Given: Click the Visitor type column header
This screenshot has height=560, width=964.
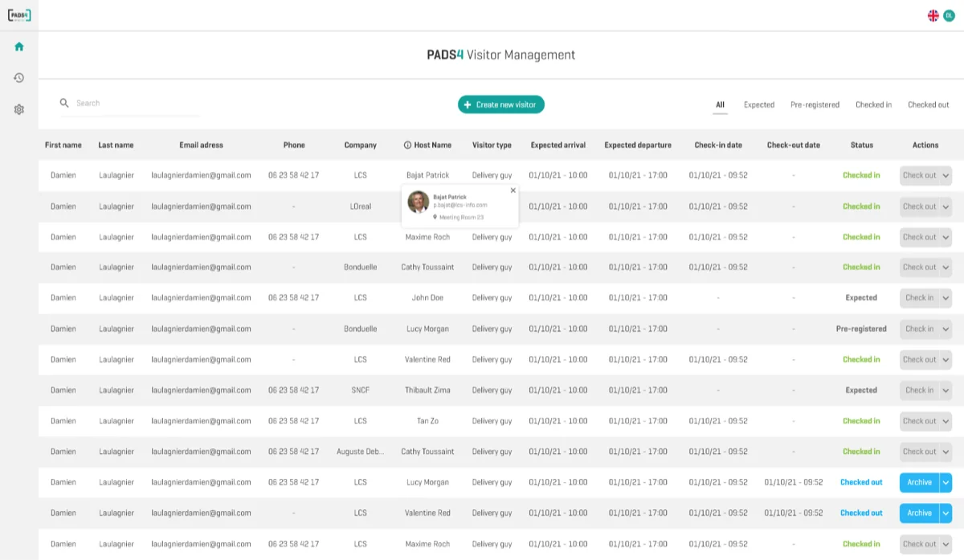Looking at the screenshot, I should click(x=492, y=145).
